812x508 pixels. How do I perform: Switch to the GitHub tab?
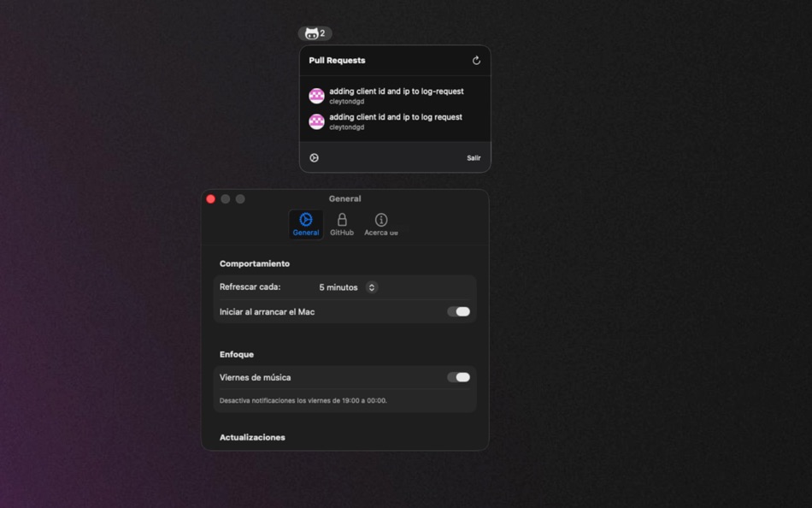[341, 225]
